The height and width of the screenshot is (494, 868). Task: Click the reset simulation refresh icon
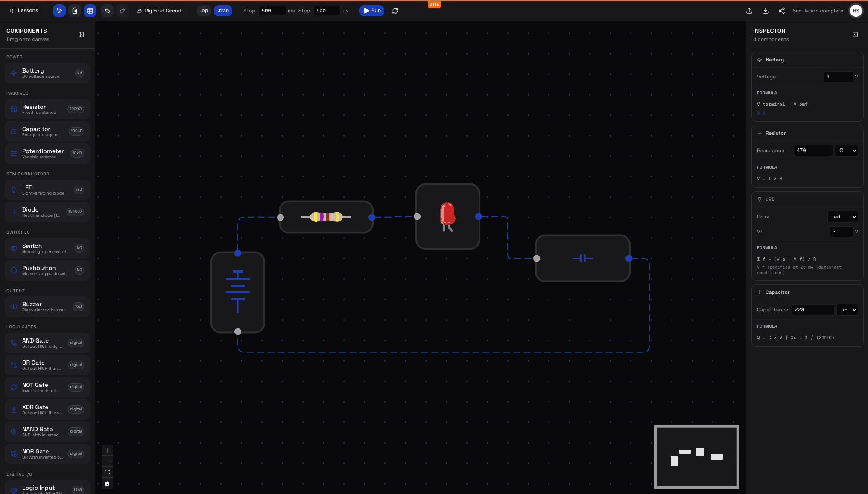coord(395,11)
